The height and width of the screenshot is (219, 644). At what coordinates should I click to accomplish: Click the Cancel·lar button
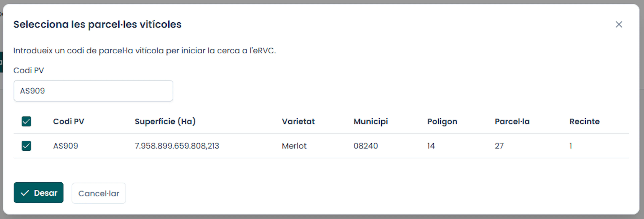pos(99,193)
